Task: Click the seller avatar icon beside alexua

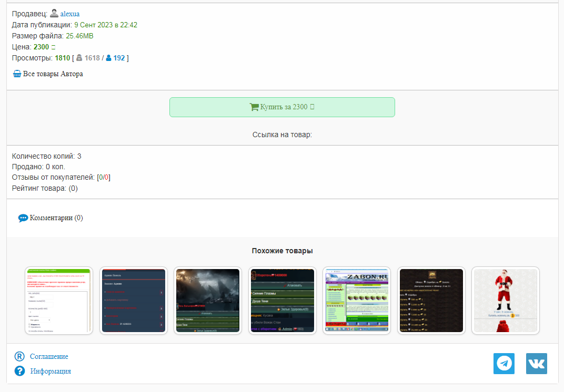Action: [54, 14]
